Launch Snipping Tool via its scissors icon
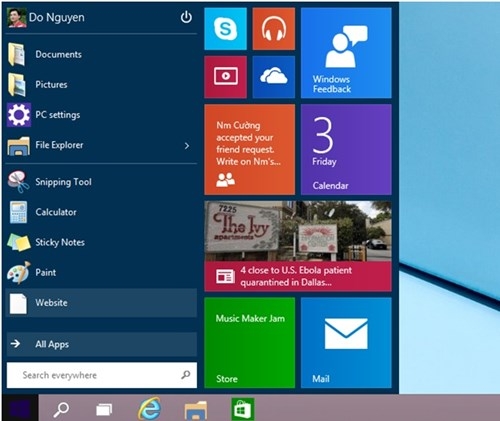This screenshot has height=421, width=500. pos(19,181)
